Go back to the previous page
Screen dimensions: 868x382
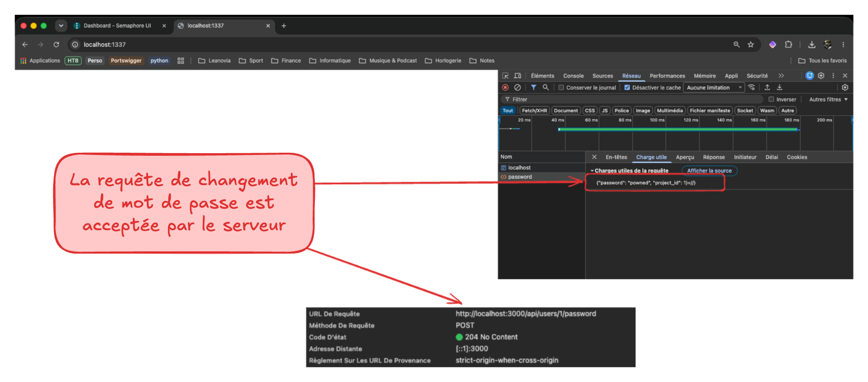click(x=25, y=45)
